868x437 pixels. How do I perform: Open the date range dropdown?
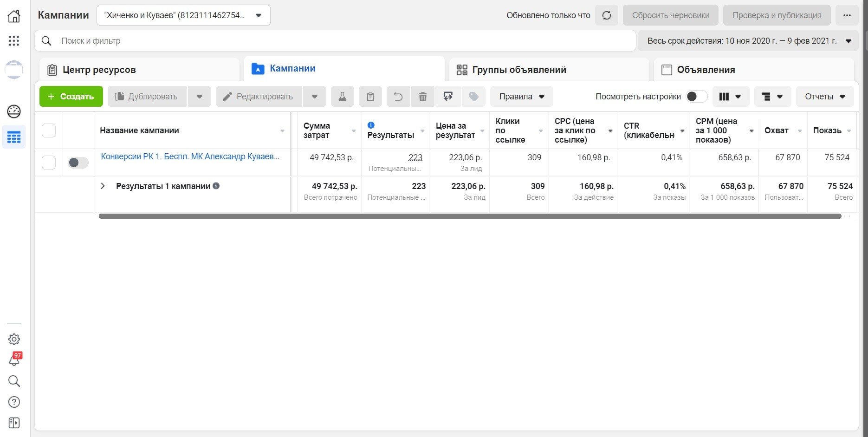(748, 41)
